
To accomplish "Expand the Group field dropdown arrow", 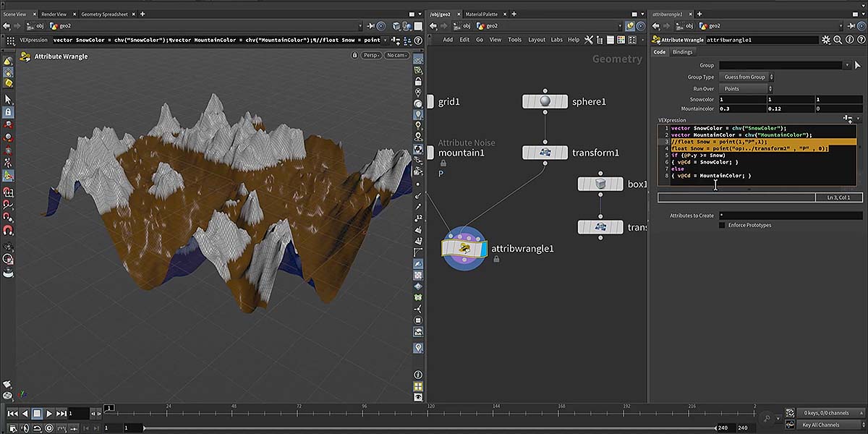I will 847,65.
